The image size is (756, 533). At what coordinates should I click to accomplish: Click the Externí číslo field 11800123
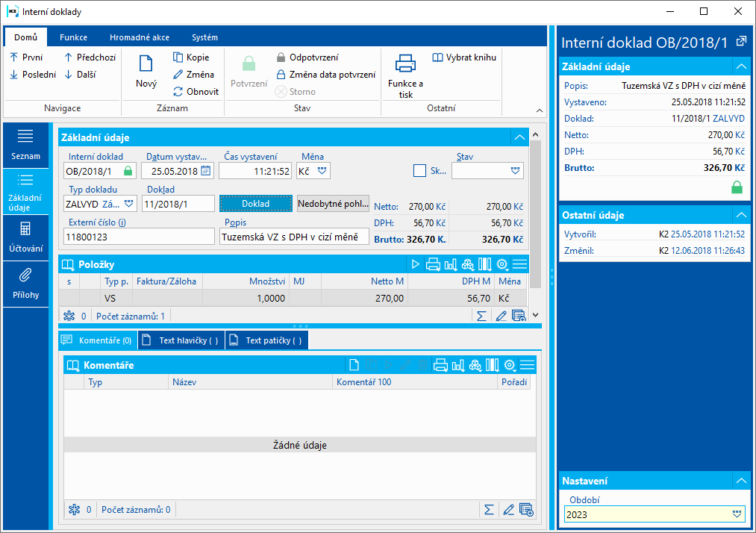pos(139,237)
